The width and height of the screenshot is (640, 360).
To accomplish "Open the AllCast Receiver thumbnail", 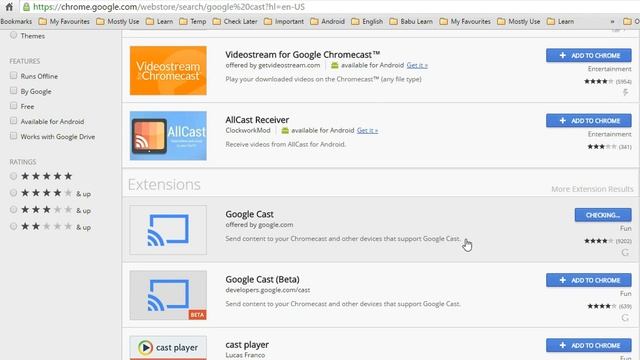I will click(x=168, y=136).
